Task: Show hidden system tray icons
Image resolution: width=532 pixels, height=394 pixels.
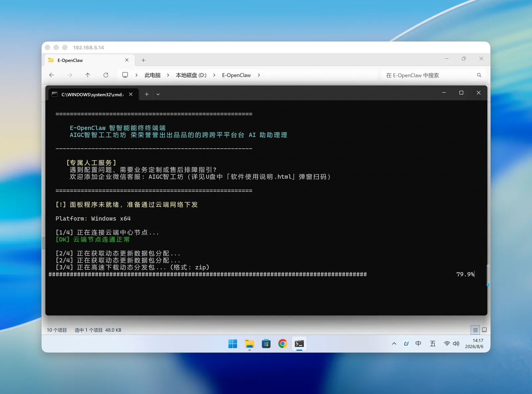Action: click(x=394, y=343)
